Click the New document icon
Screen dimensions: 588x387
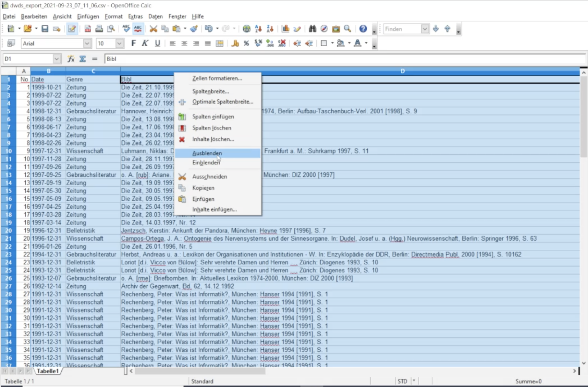click(x=11, y=29)
